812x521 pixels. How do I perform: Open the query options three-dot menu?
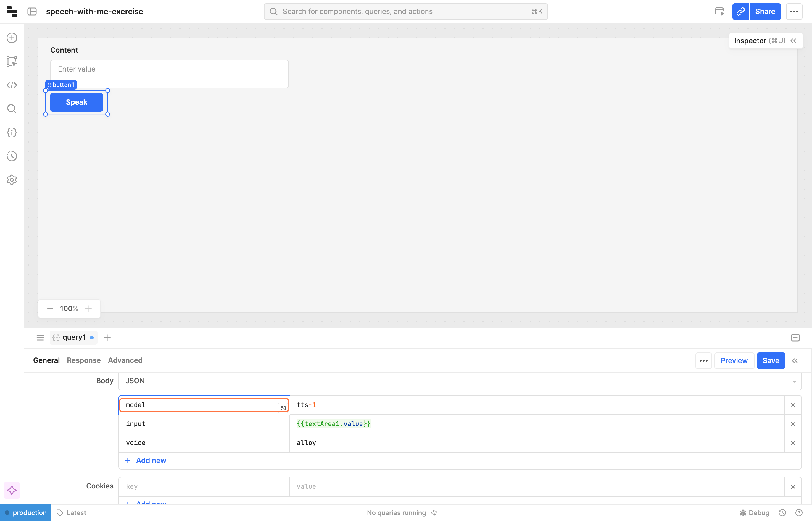coord(703,361)
